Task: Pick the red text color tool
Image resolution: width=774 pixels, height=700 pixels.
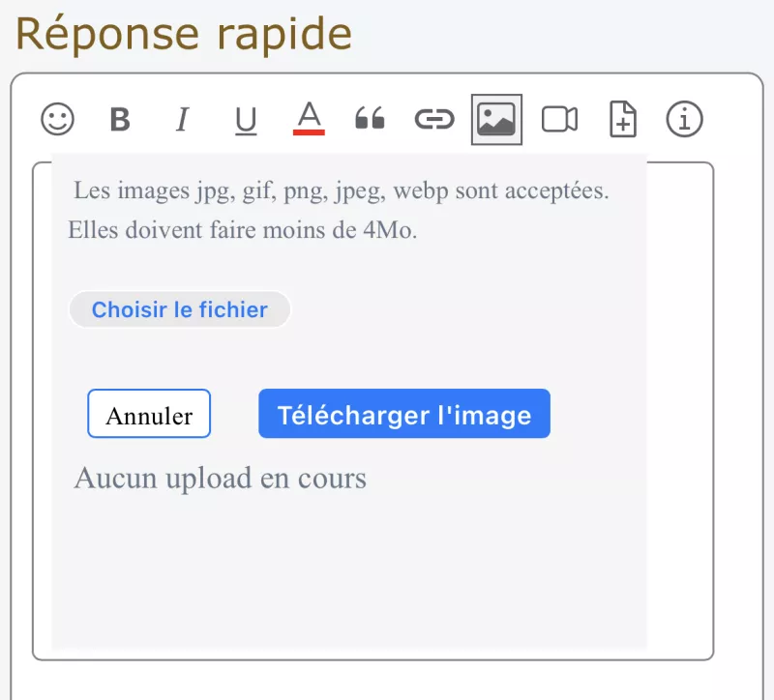Action: click(309, 119)
